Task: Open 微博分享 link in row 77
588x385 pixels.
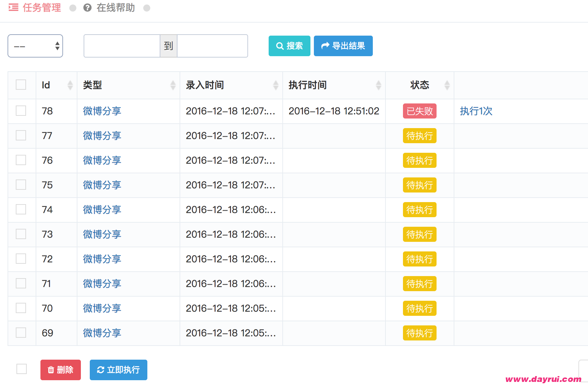Action: [102, 136]
